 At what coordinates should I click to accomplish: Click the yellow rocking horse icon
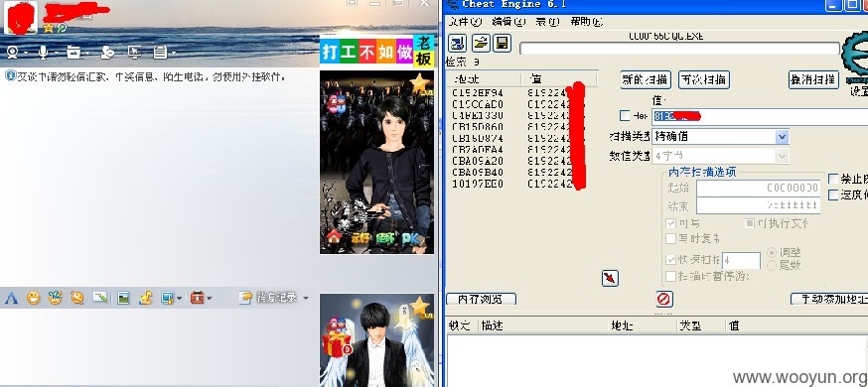[146, 298]
